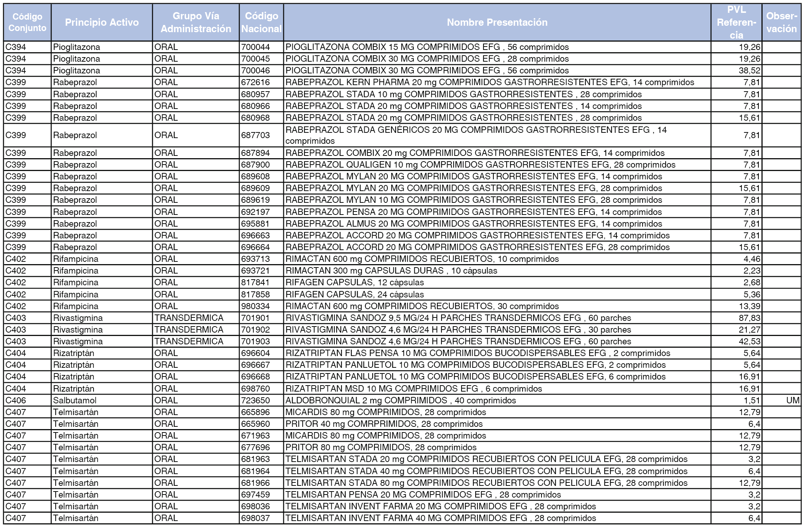Select the price cell 13,39
The image size is (805, 532).
click(736, 306)
